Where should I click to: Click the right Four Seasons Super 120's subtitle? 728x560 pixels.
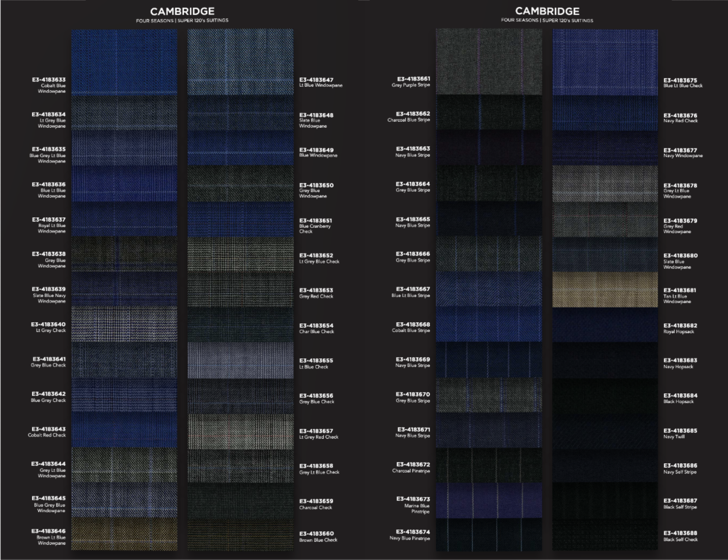547,20
